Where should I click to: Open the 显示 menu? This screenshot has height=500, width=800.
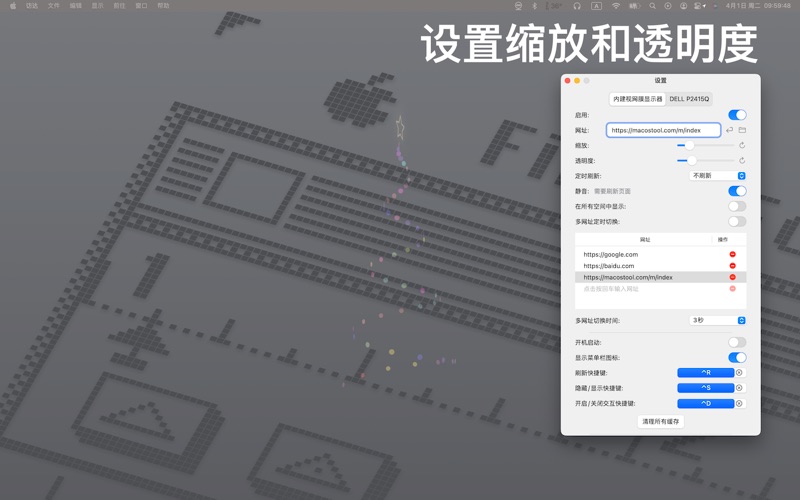pos(97,6)
